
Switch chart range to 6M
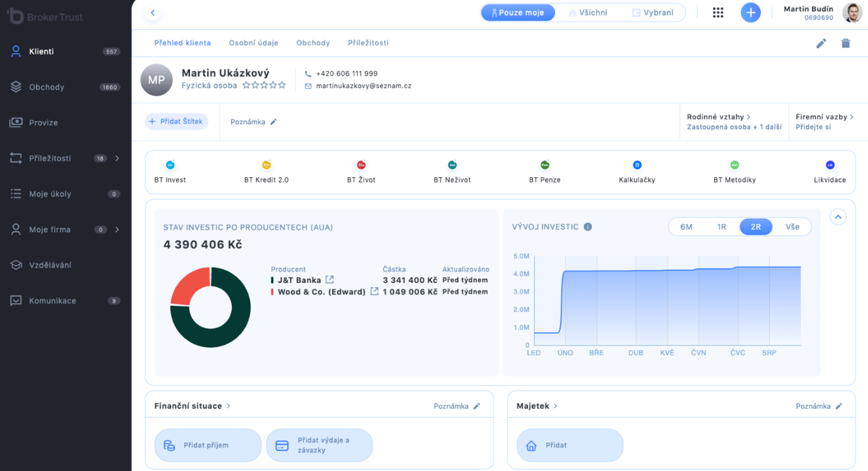686,227
